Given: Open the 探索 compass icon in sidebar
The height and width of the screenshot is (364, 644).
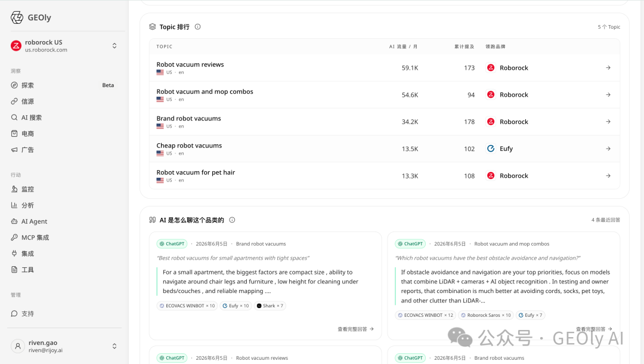Looking at the screenshot, I should coord(14,85).
